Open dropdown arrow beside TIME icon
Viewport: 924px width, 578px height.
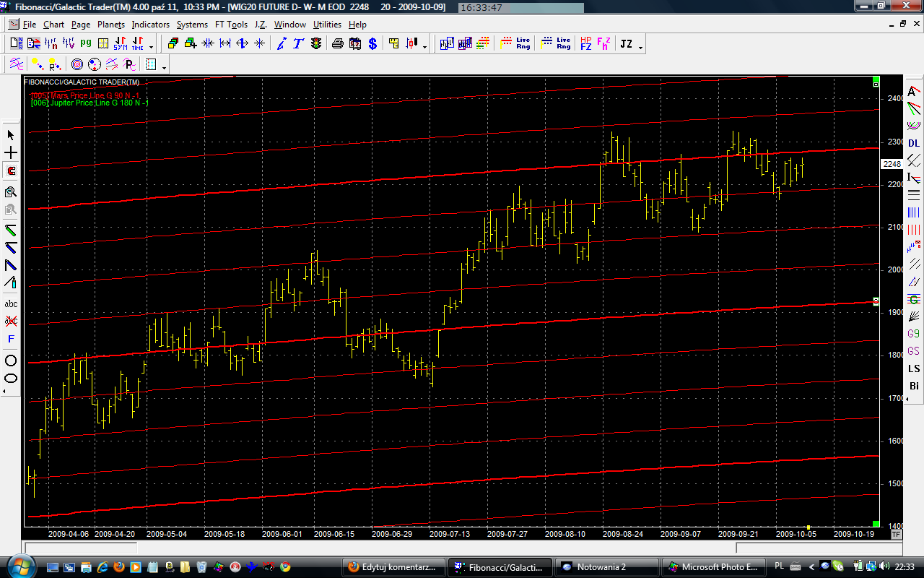(151, 48)
